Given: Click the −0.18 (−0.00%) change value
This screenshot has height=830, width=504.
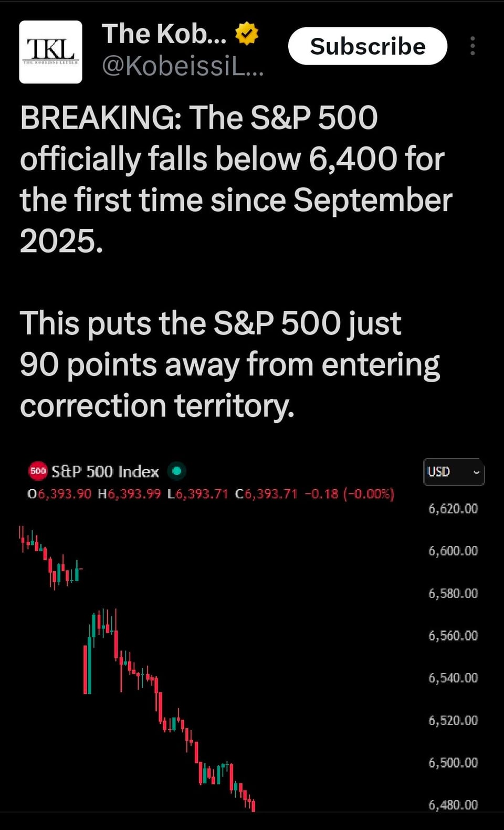Looking at the screenshot, I should pos(349,494).
